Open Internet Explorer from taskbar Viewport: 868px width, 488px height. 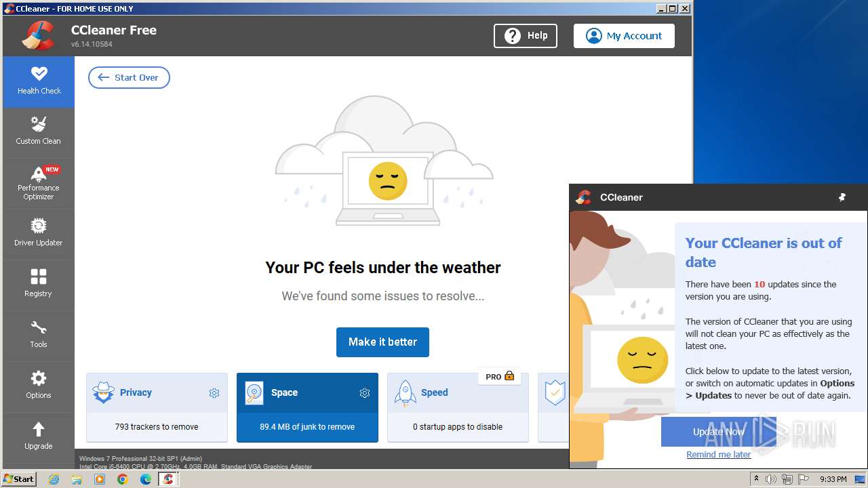click(54, 479)
